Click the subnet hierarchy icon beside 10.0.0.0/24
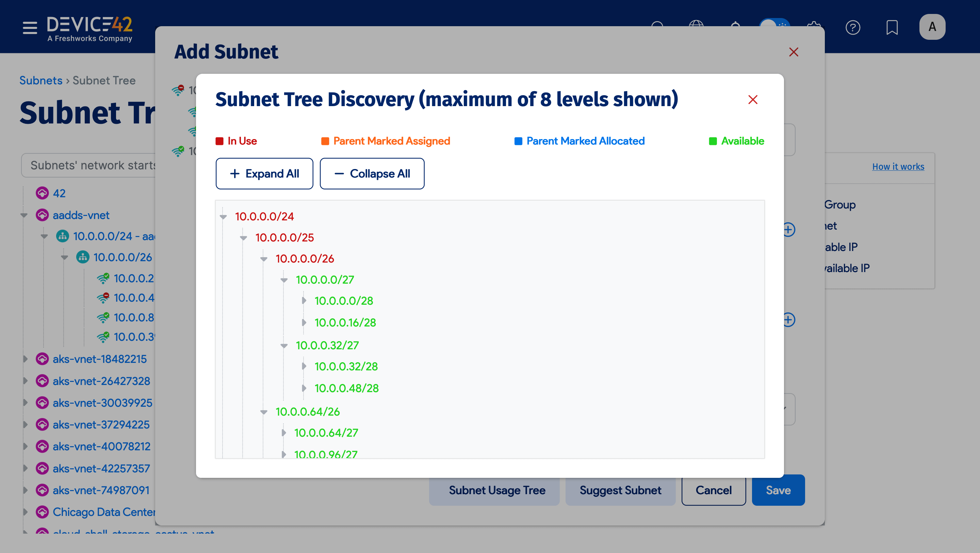Image resolution: width=980 pixels, height=553 pixels. [x=62, y=236]
